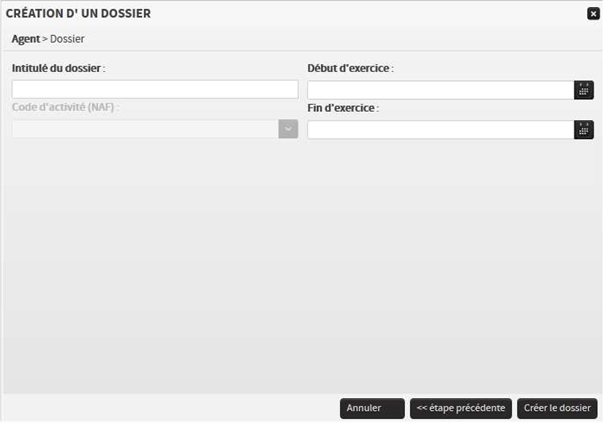The width and height of the screenshot is (603, 423).
Task: Focus the Intitulé du dossier field
Action: [155, 89]
